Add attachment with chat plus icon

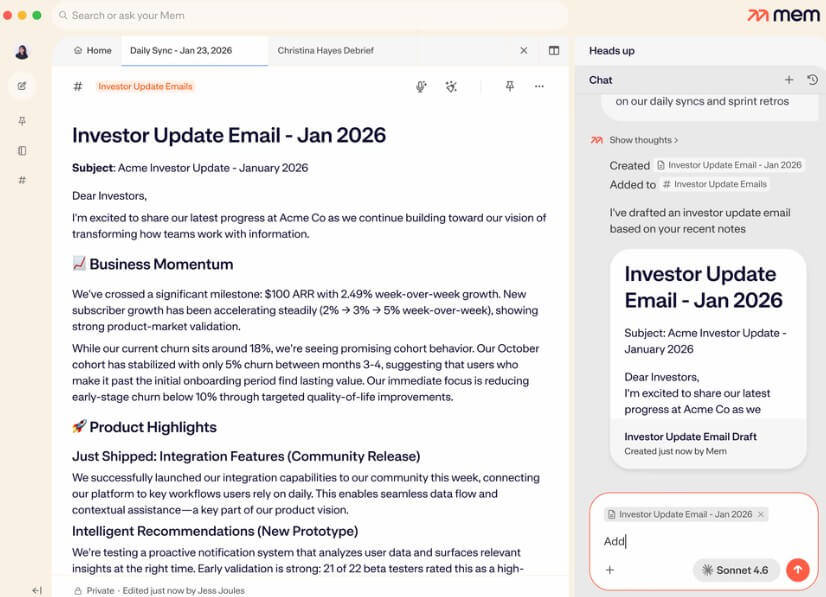[609, 570]
